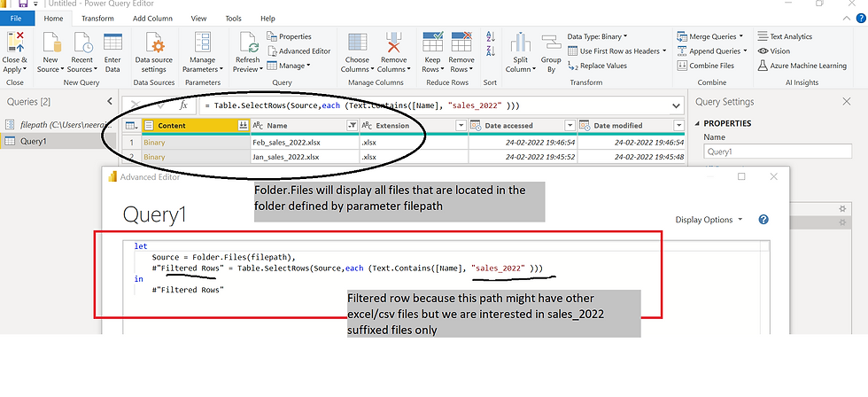The width and height of the screenshot is (868, 397).
Task: Close the Query Settings pane
Action: coord(847,101)
